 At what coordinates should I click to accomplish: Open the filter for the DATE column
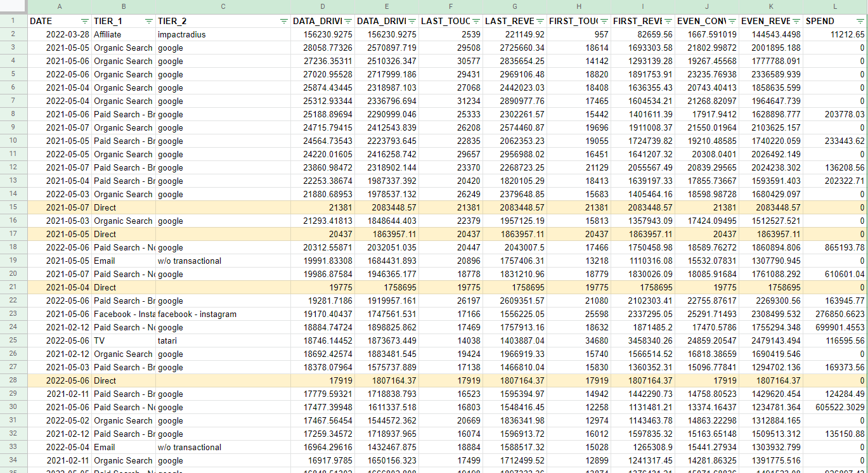85,21
